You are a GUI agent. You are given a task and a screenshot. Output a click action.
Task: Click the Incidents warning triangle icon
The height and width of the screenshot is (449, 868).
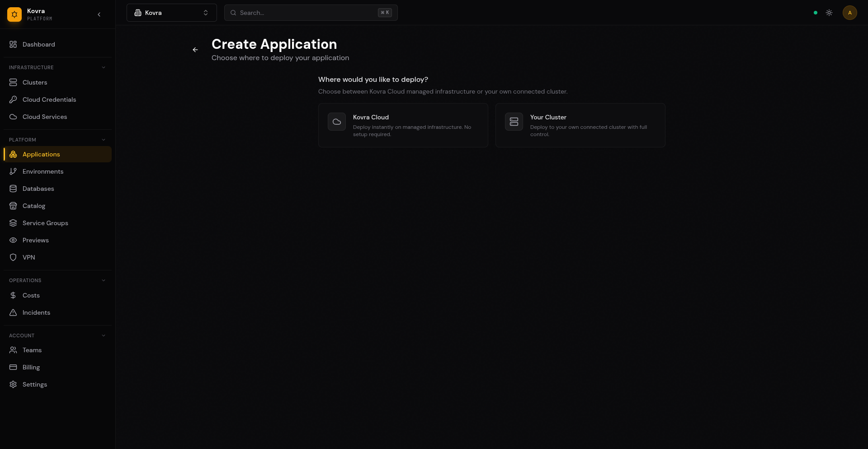(13, 312)
